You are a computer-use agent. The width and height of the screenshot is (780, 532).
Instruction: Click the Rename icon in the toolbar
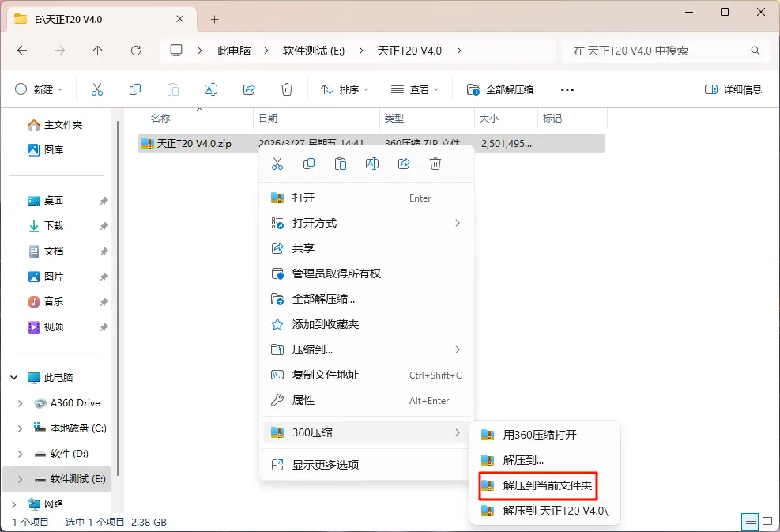pyautogui.click(x=211, y=89)
